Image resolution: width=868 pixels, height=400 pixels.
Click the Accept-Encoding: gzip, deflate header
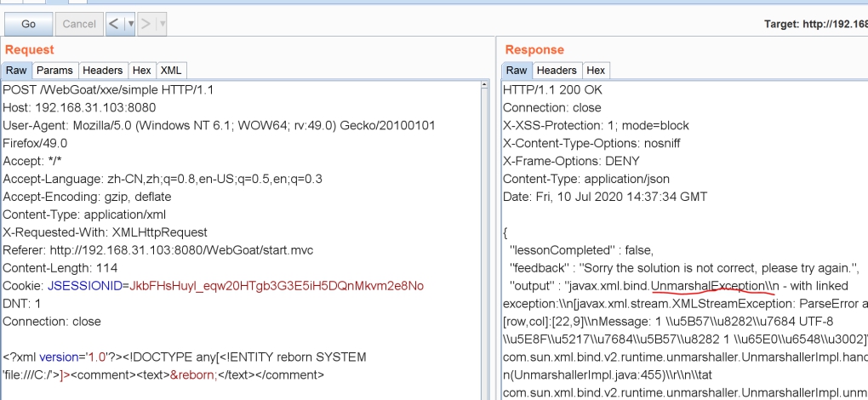click(x=87, y=197)
